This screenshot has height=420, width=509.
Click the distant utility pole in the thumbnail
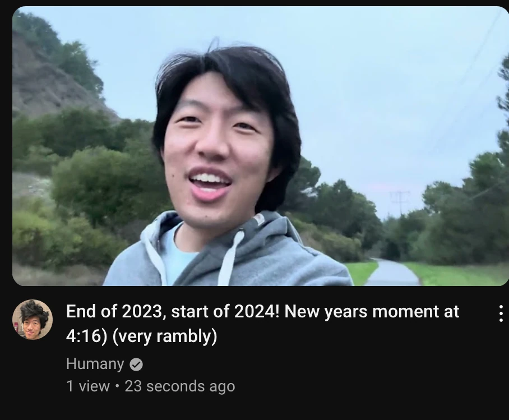[400, 201]
